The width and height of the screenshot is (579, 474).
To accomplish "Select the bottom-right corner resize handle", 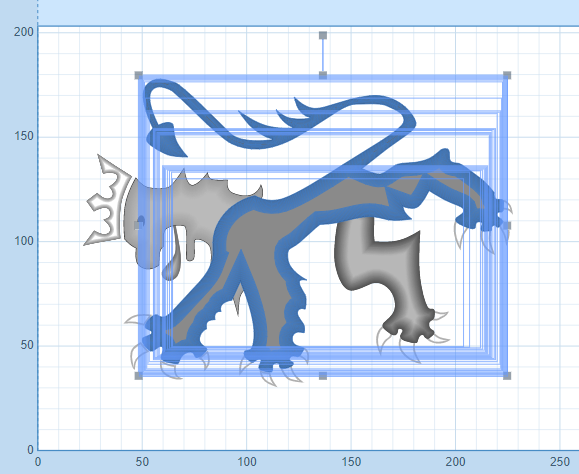I will (507, 376).
